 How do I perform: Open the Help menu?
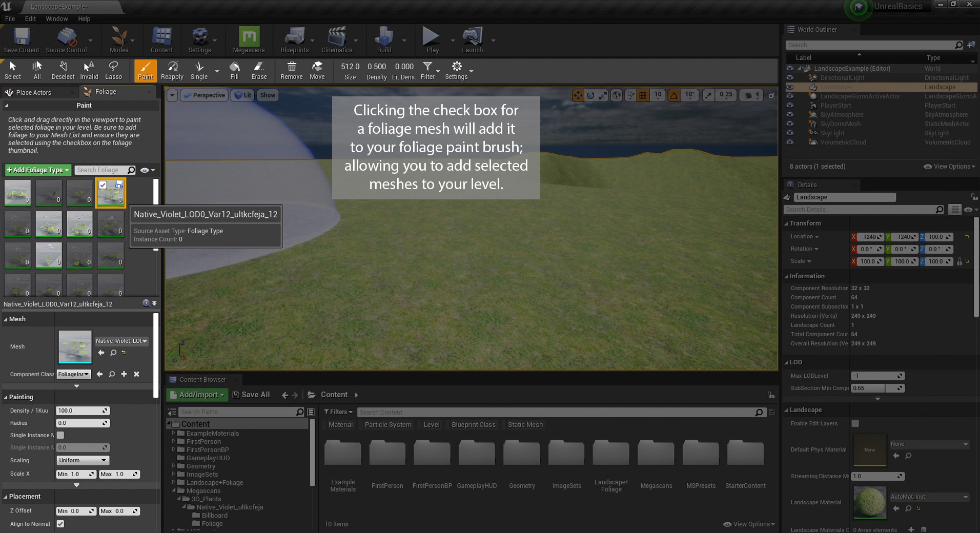click(84, 18)
